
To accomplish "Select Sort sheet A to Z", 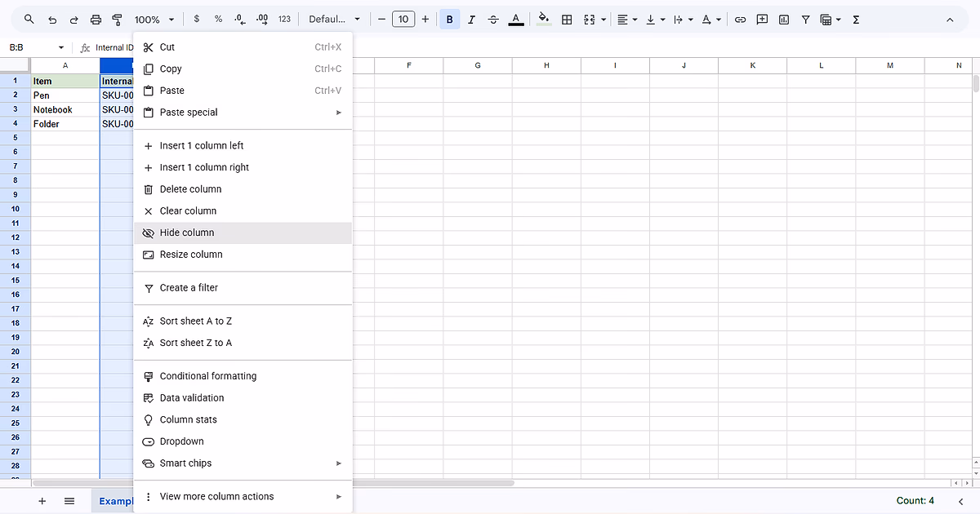I will coord(243,321).
